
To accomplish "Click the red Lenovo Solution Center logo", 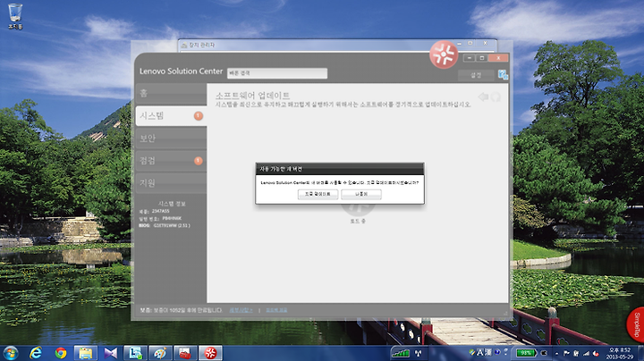I will click(444, 55).
